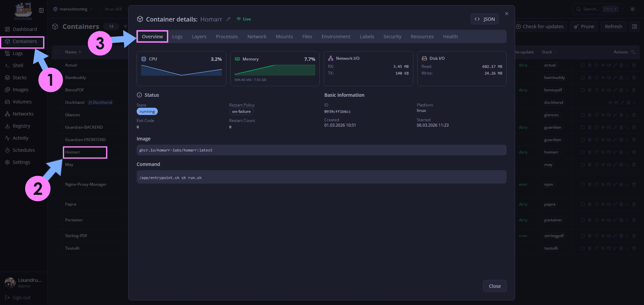
Task: View container details as JSON
Action: 485,19
